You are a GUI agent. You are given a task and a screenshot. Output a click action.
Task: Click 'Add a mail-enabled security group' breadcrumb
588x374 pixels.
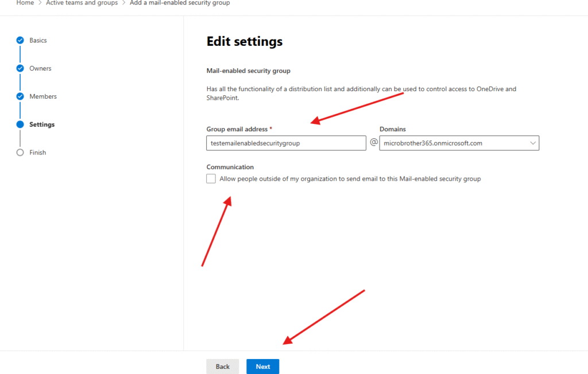[x=180, y=3]
